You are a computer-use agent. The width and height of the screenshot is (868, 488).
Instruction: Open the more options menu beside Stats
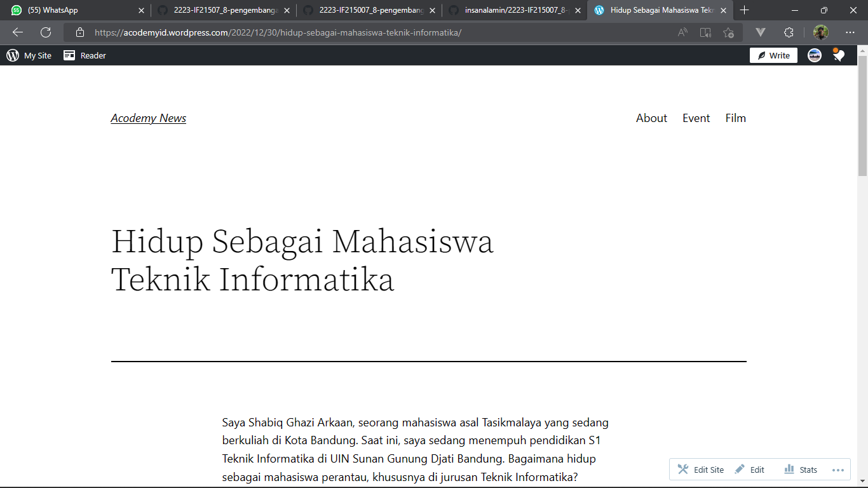click(x=837, y=469)
